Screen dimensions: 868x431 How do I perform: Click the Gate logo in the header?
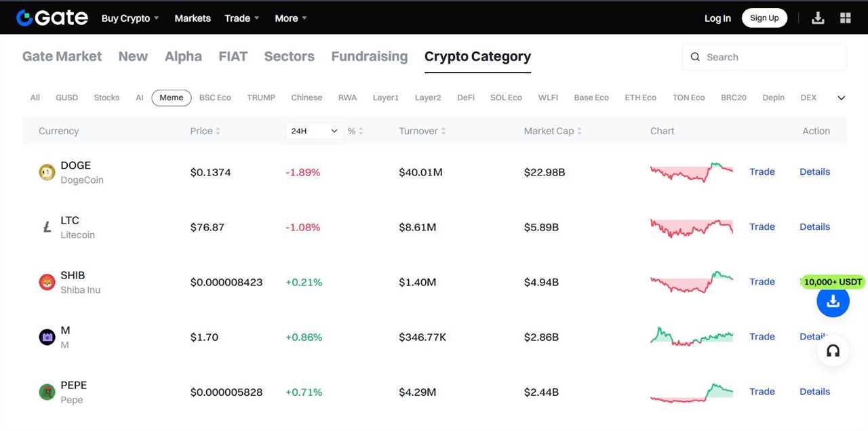pos(52,17)
